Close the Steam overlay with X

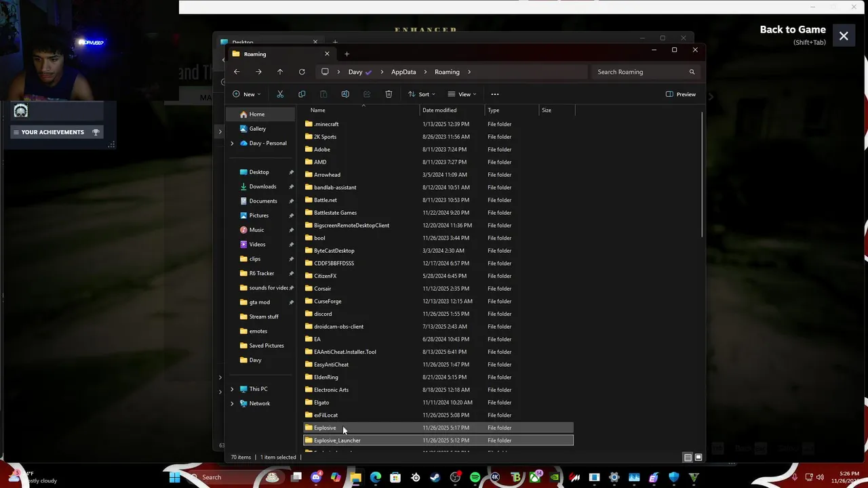(844, 36)
